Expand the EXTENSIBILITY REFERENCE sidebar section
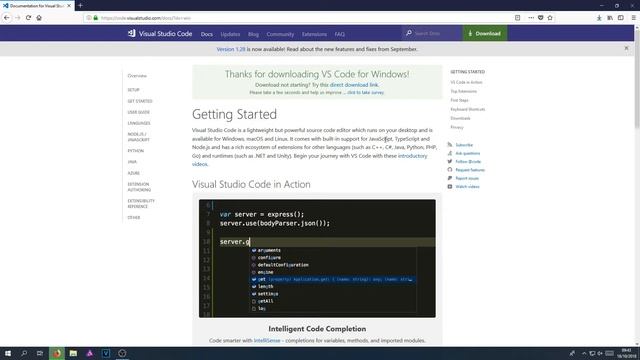Screen dimensions: 640x360 141,204
